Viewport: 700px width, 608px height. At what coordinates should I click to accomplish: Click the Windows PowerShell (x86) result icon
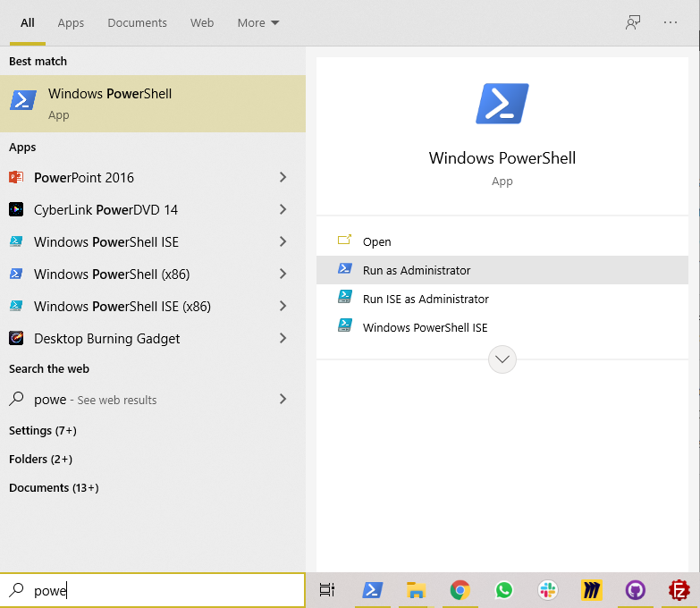pos(16,274)
